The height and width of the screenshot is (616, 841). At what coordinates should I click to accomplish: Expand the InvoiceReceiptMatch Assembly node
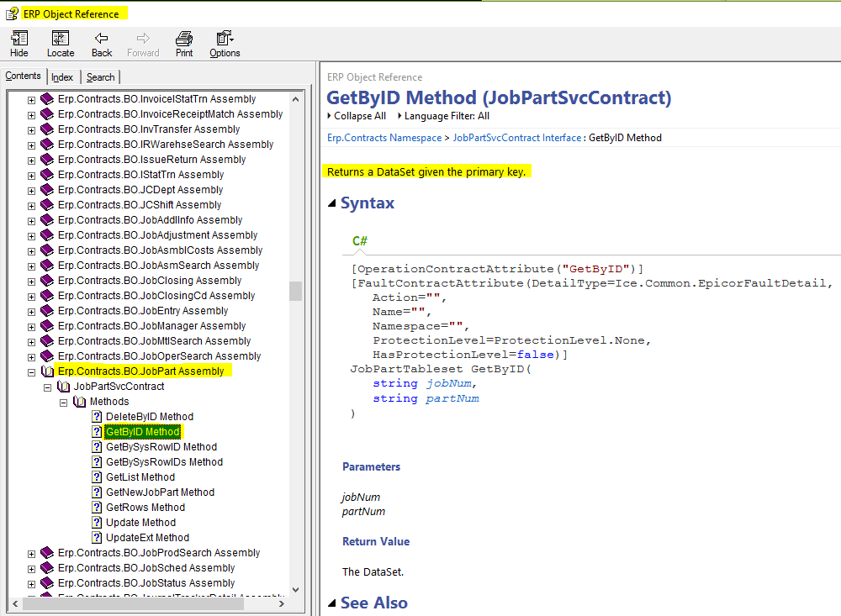click(31, 115)
